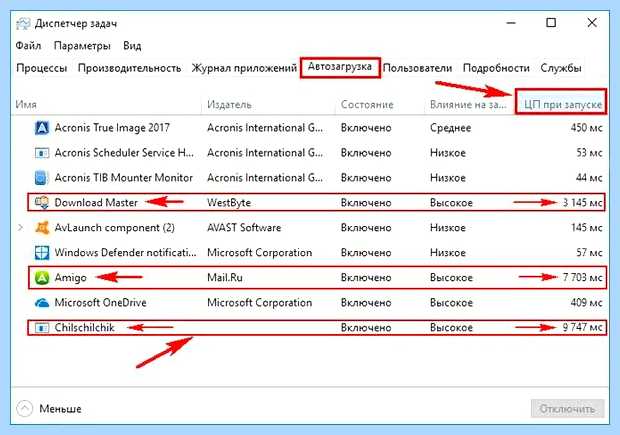Click the Chilschilchik entry icon
The image size is (620, 435).
pyautogui.click(x=42, y=328)
